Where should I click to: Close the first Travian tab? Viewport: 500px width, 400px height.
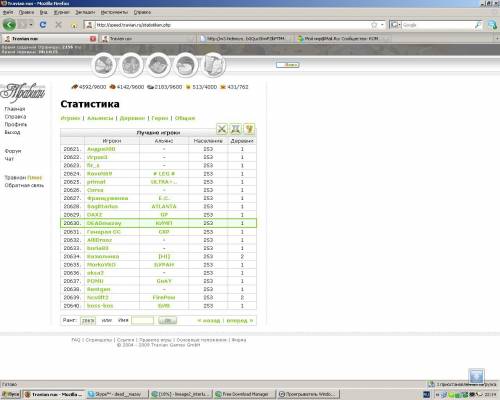coord(93,39)
